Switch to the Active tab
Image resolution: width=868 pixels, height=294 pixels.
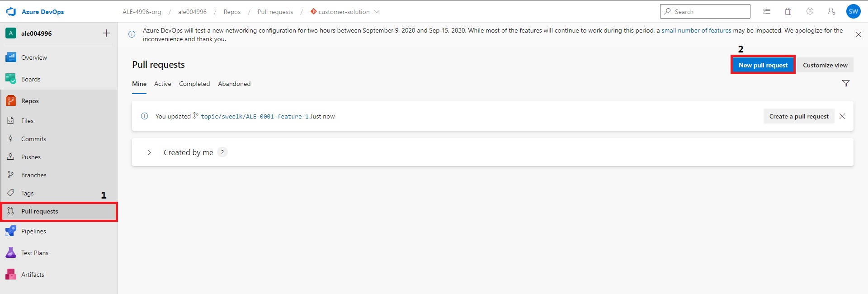(x=162, y=84)
